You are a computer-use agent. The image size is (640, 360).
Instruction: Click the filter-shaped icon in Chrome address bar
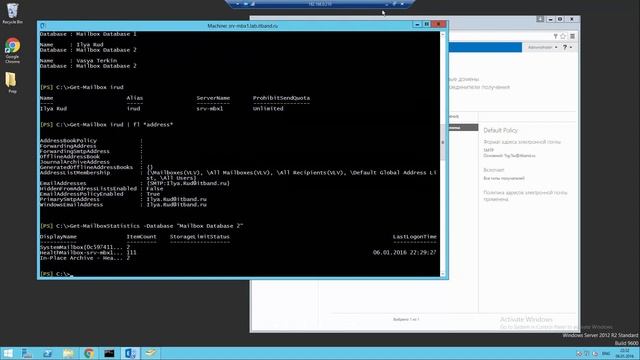556,36
